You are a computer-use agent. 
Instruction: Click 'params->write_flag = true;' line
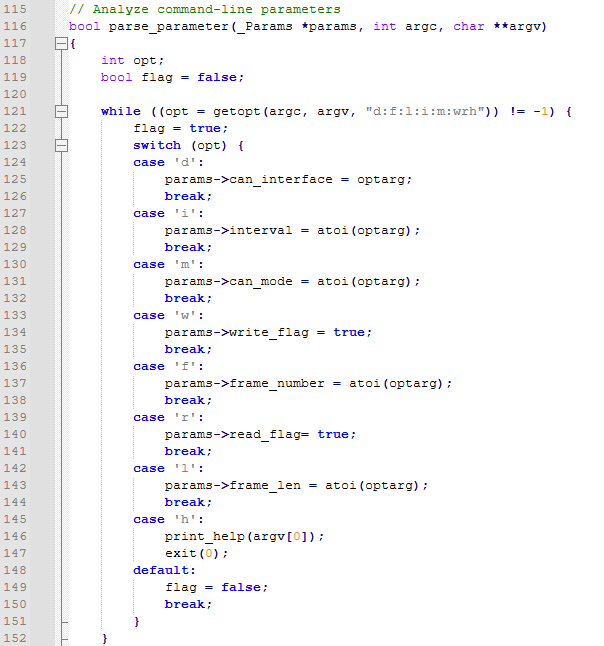point(268,332)
